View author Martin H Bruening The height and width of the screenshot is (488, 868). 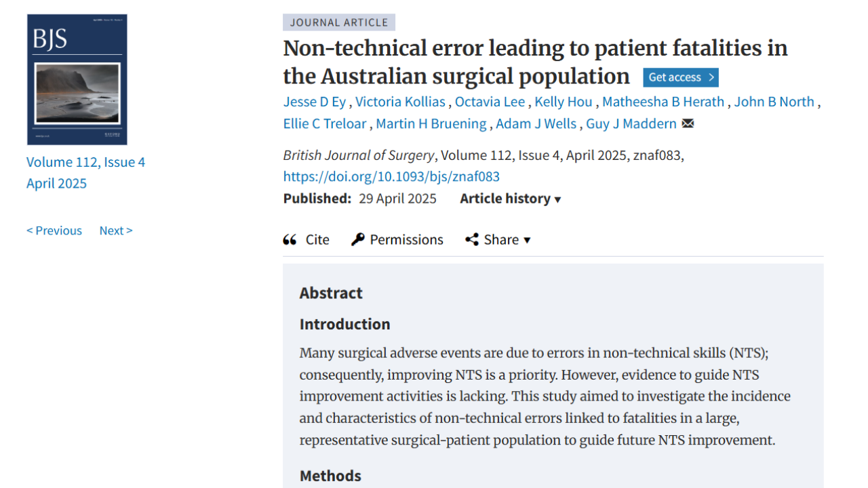click(x=431, y=123)
